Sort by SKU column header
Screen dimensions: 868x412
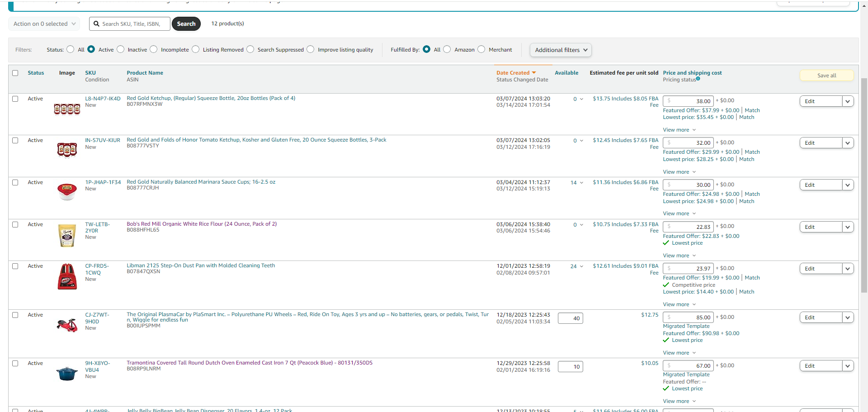tap(90, 73)
